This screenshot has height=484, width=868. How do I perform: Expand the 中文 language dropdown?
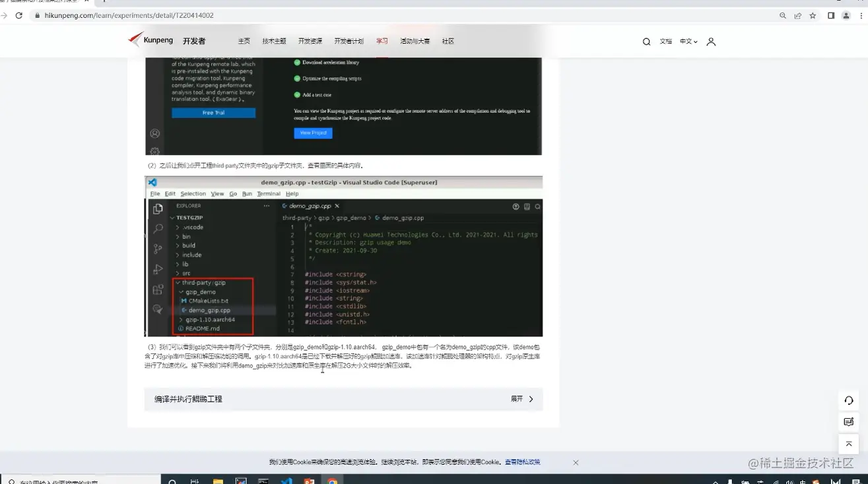point(688,41)
